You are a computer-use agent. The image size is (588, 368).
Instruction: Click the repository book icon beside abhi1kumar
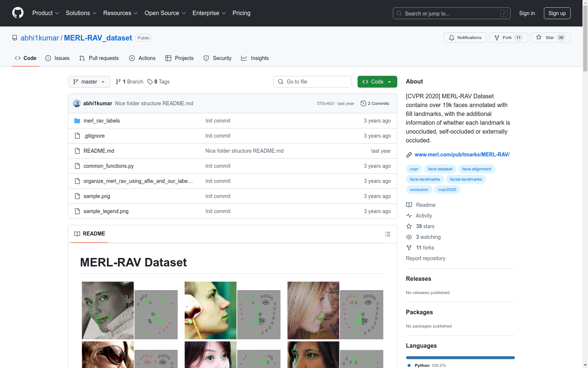pyautogui.click(x=15, y=38)
